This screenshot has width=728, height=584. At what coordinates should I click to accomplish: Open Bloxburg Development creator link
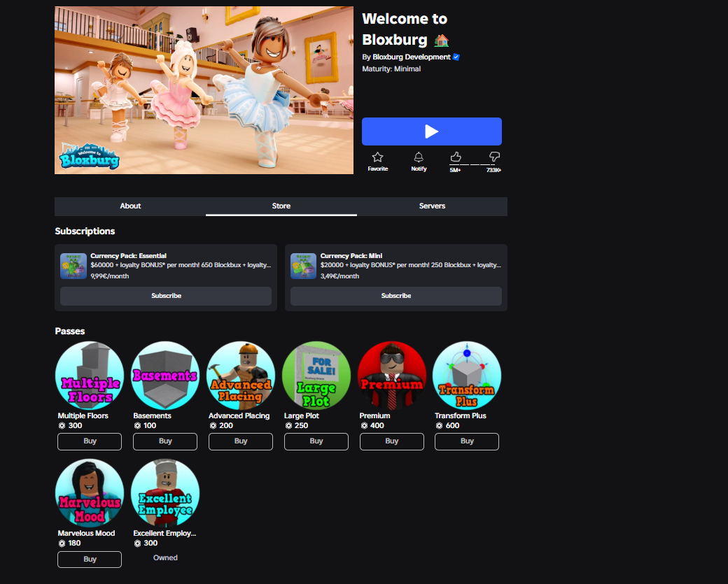pos(412,57)
